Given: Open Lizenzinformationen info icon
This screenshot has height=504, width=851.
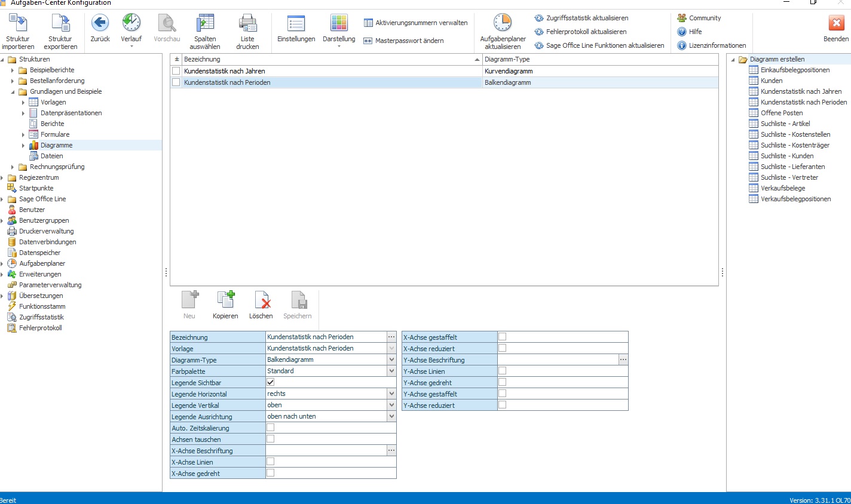Looking at the screenshot, I should [682, 45].
